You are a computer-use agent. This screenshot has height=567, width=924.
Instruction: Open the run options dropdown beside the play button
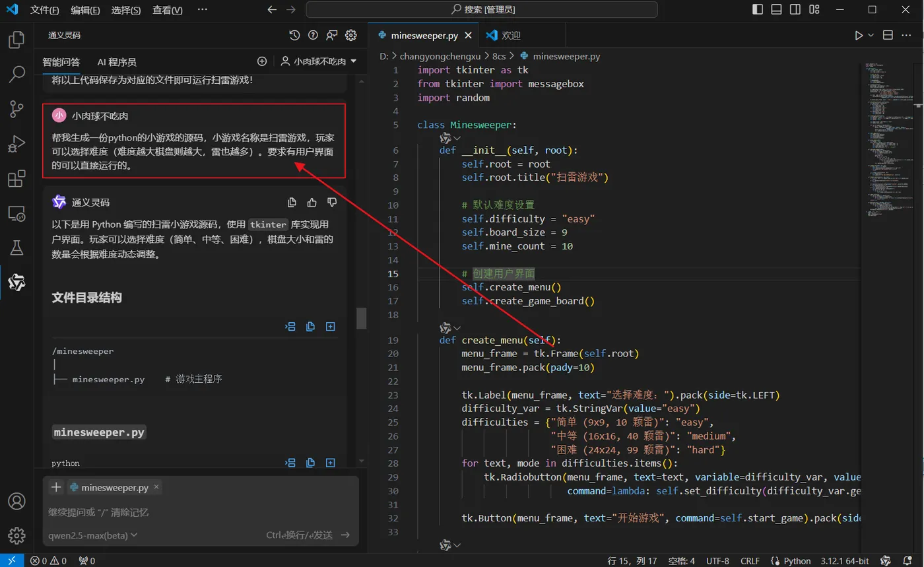(871, 35)
